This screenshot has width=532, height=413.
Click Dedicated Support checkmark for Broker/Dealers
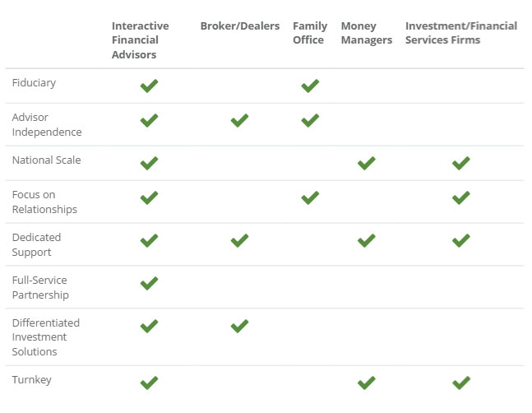[239, 241]
